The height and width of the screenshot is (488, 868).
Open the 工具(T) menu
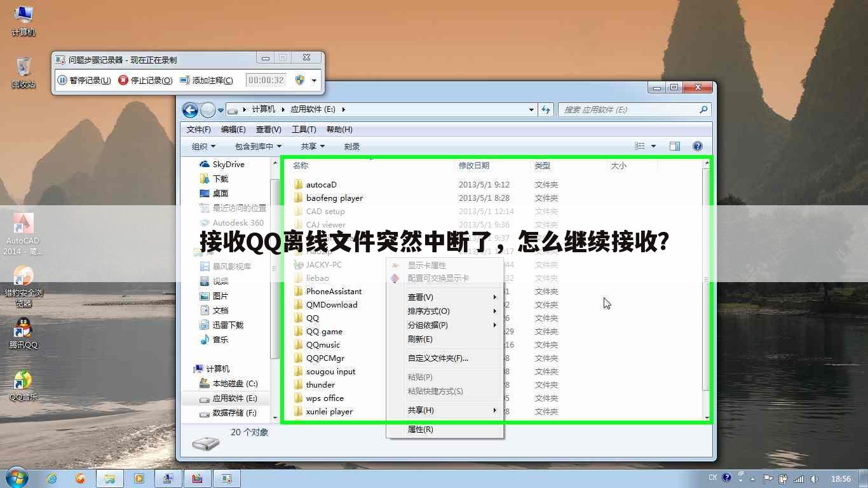point(304,129)
